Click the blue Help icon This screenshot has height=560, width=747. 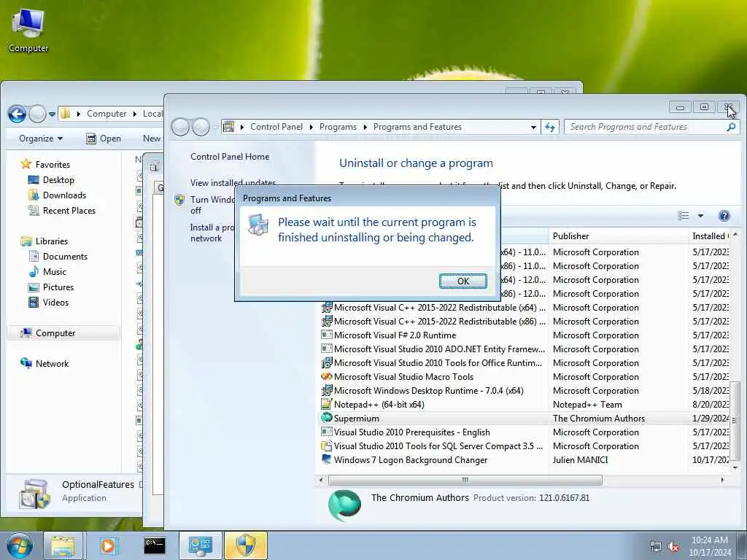(724, 216)
